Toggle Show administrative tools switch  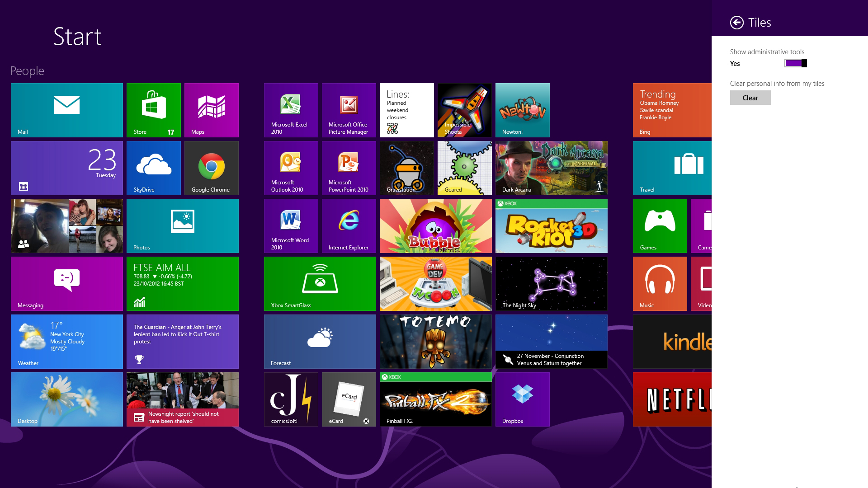(x=796, y=63)
